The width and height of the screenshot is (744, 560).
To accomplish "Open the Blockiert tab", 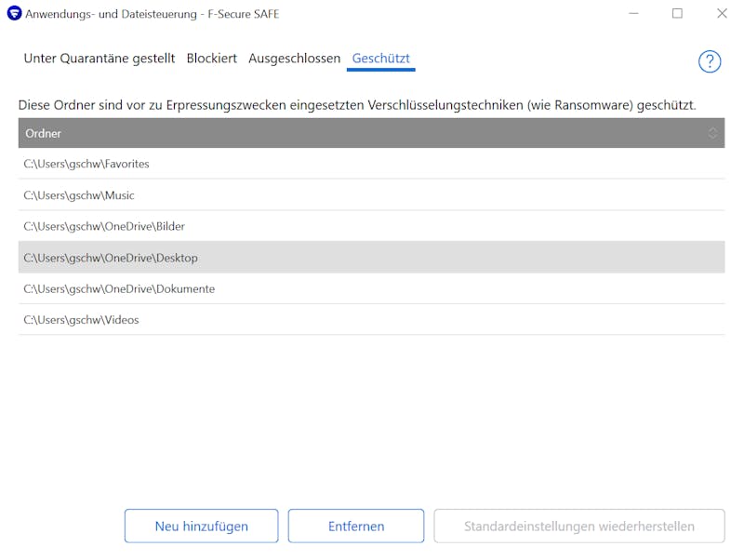I will pyautogui.click(x=211, y=59).
